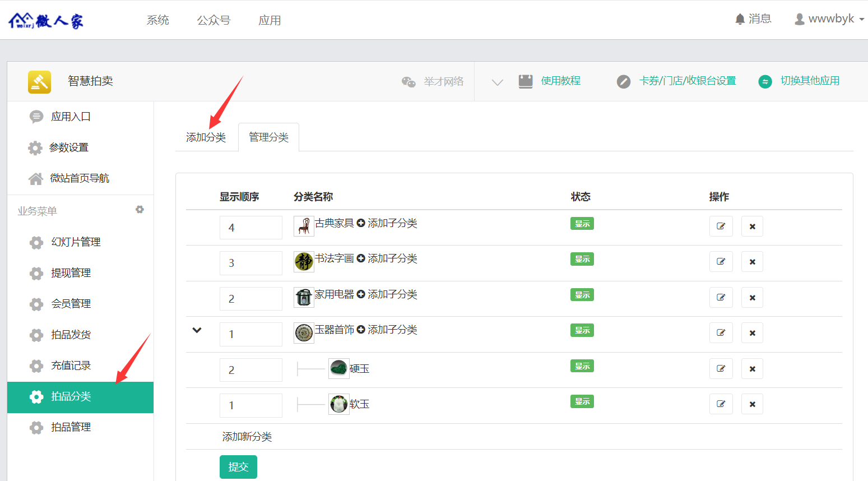868x481 pixels.
Task: Click the edit icon for 硬玉 subcategory
Action: pyautogui.click(x=721, y=369)
